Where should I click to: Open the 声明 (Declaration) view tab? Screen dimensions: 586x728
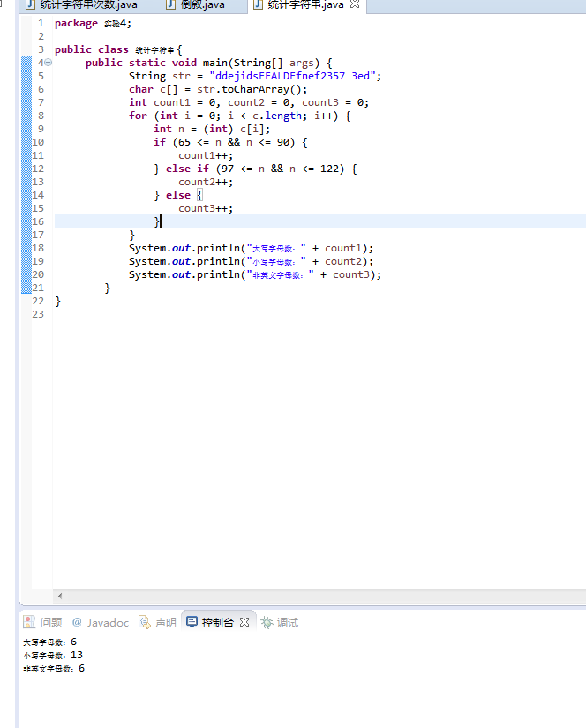(157, 623)
